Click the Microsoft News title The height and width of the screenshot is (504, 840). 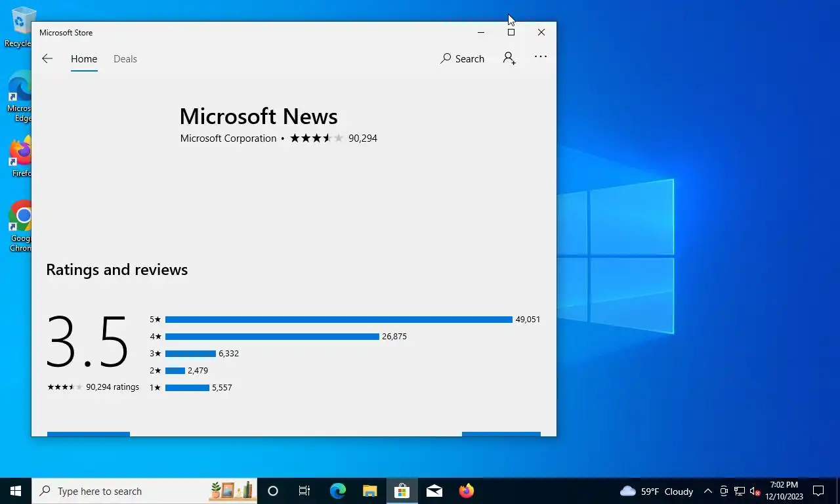coord(259,116)
